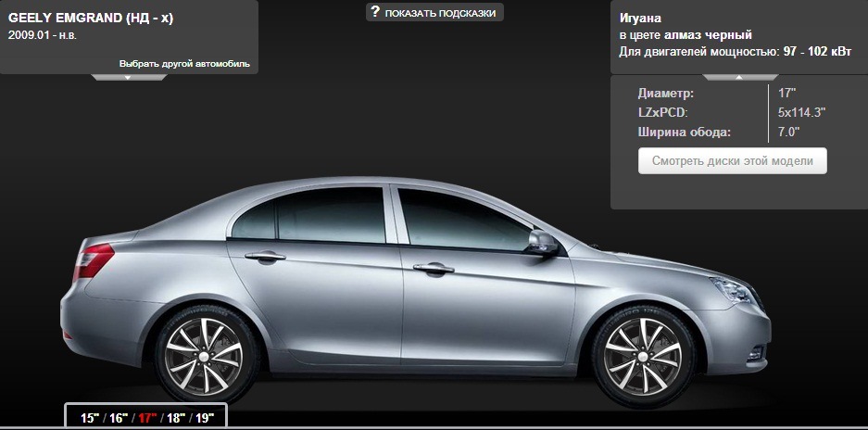
Task: Select 19" wheel diameter
Action: pyautogui.click(x=205, y=418)
